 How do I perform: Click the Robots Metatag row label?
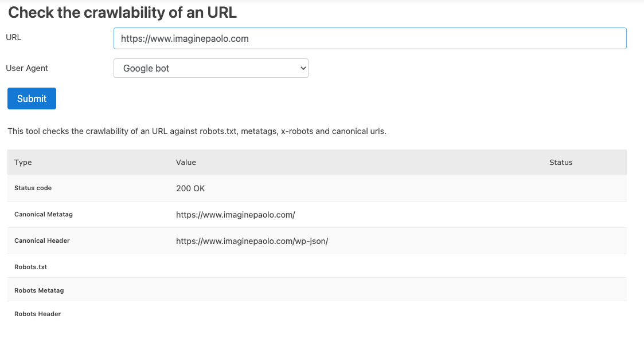pos(39,290)
